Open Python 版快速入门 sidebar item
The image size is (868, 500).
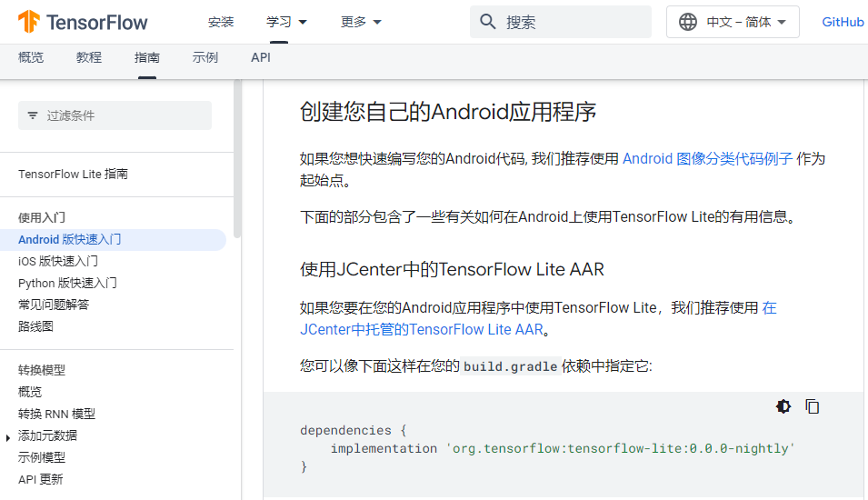(67, 283)
